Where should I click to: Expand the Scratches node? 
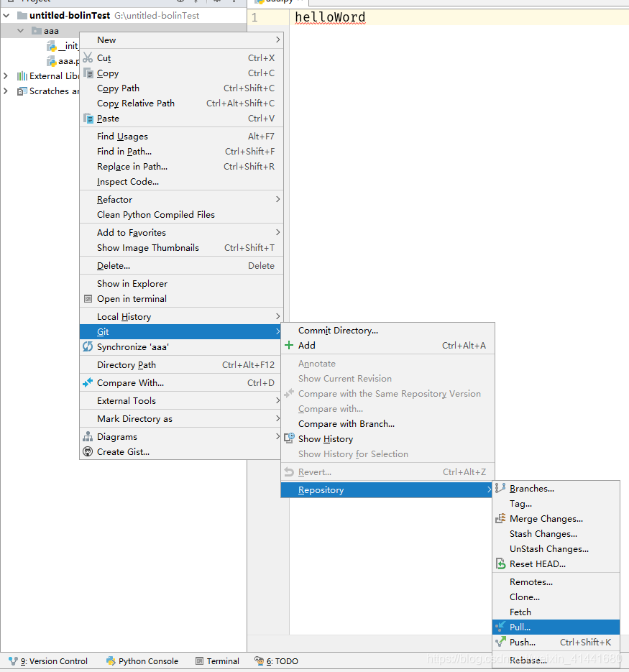coord(6,91)
